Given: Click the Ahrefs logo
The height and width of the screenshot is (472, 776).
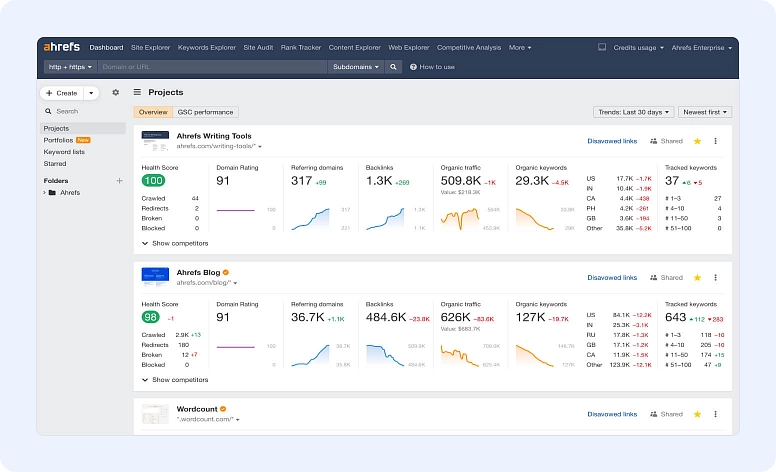Looking at the screenshot, I should [x=61, y=47].
